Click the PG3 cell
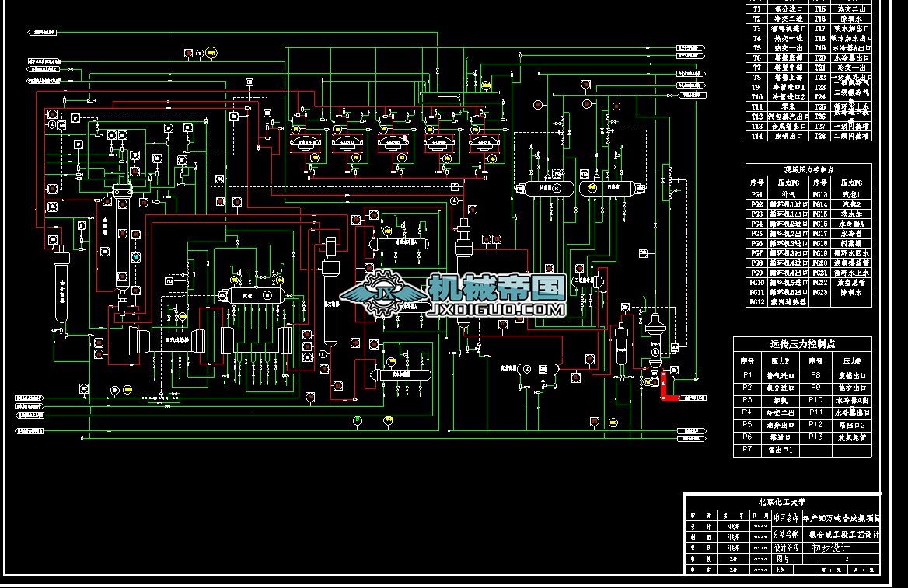Screen dimensions: 908x588 point(757,214)
